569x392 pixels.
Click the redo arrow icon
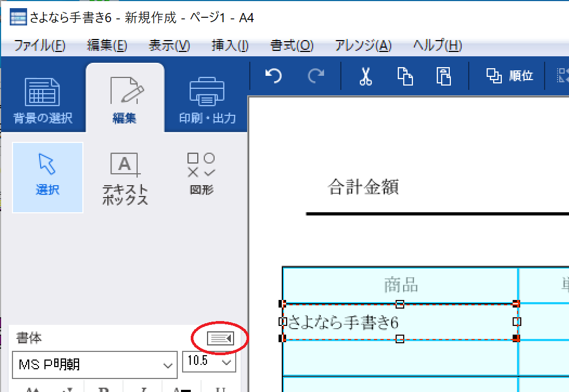[x=316, y=76]
